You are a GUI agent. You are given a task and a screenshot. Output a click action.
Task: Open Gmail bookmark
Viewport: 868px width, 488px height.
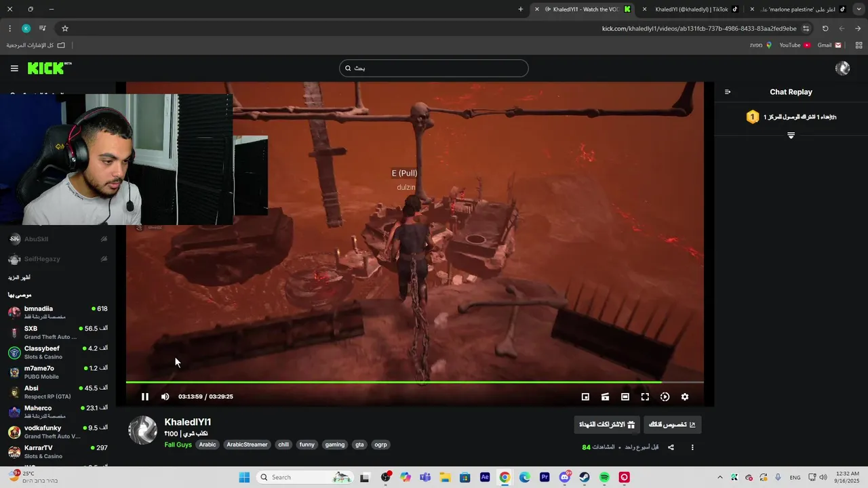(x=829, y=45)
